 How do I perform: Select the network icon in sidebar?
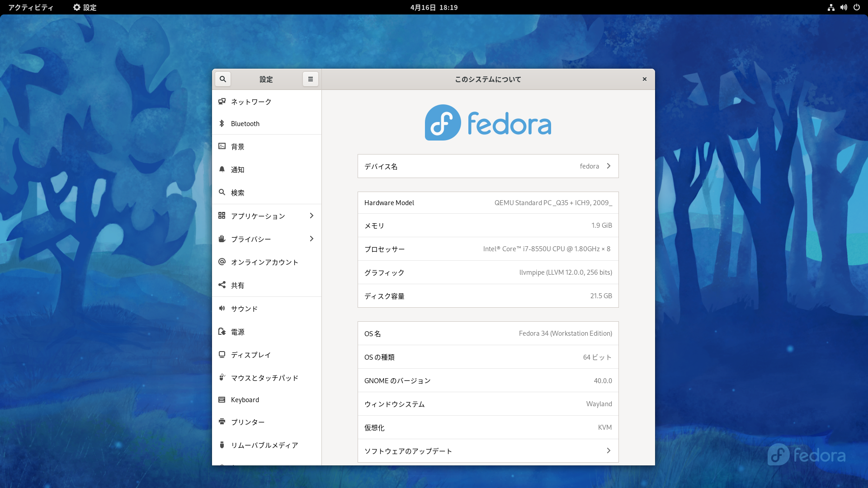point(222,101)
